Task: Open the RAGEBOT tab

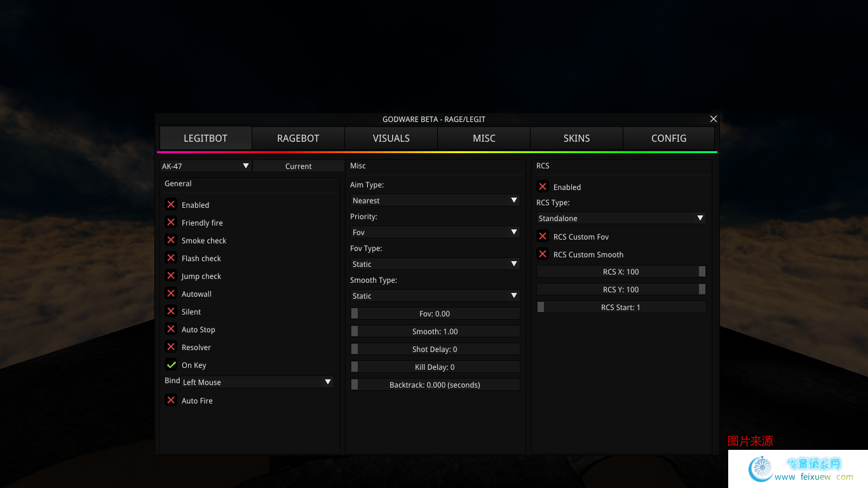Action: coord(298,138)
